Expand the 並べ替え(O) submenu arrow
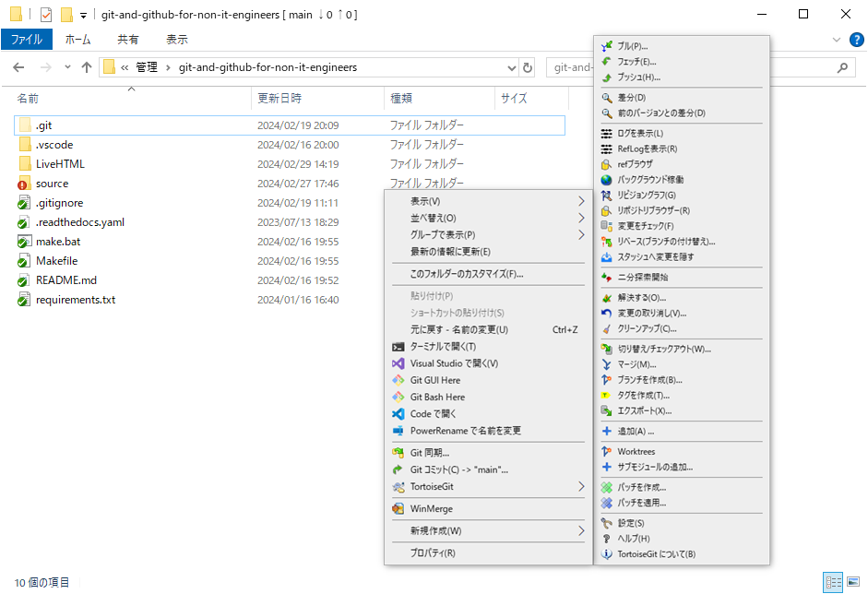Viewport: 868px width, 594px height. [581, 218]
